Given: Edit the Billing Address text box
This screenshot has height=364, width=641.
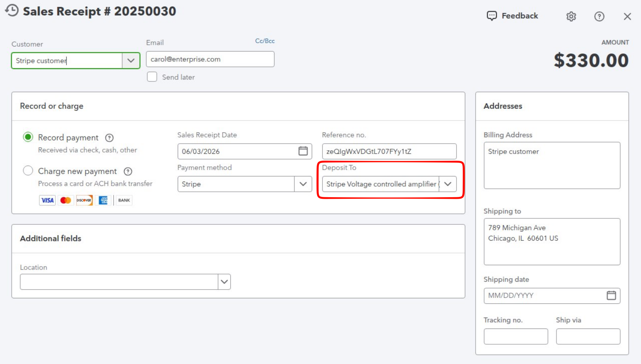Looking at the screenshot, I should [x=552, y=165].
